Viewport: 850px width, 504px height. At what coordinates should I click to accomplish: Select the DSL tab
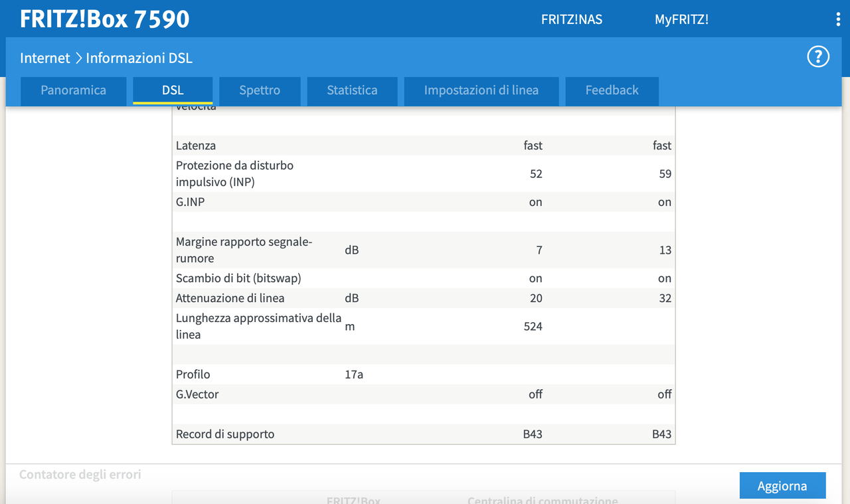pyautogui.click(x=173, y=90)
